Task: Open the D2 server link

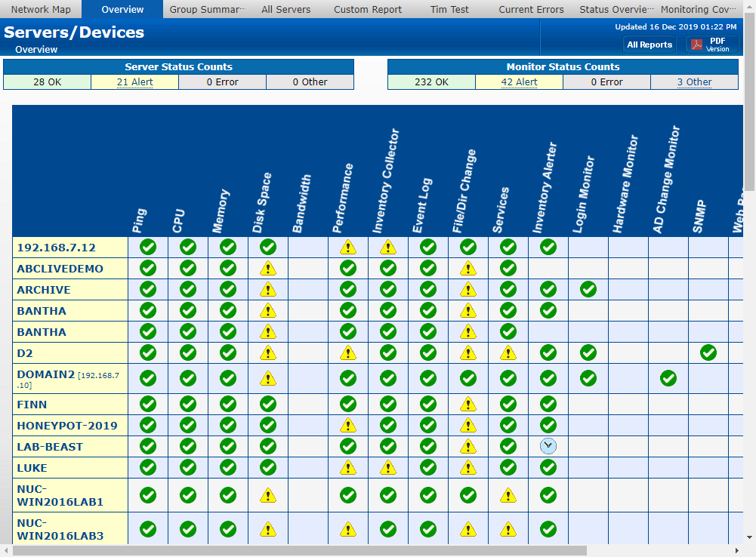Action: (x=25, y=354)
